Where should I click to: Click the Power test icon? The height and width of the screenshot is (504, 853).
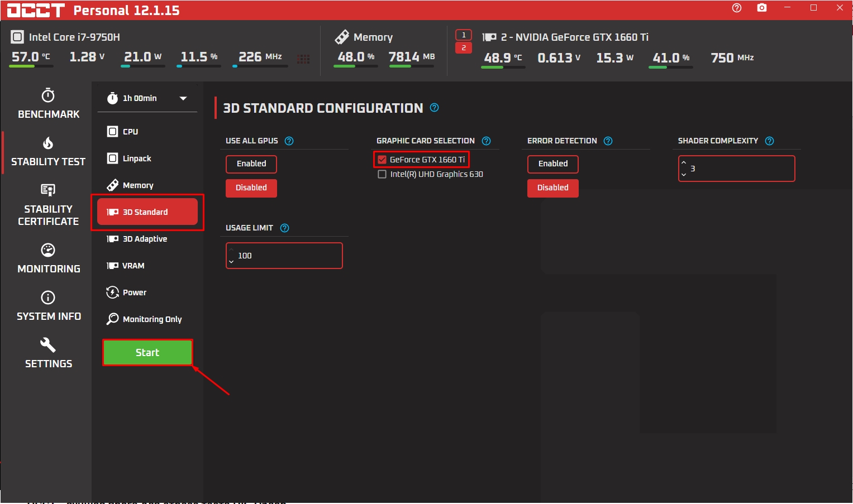tap(112, 292)
